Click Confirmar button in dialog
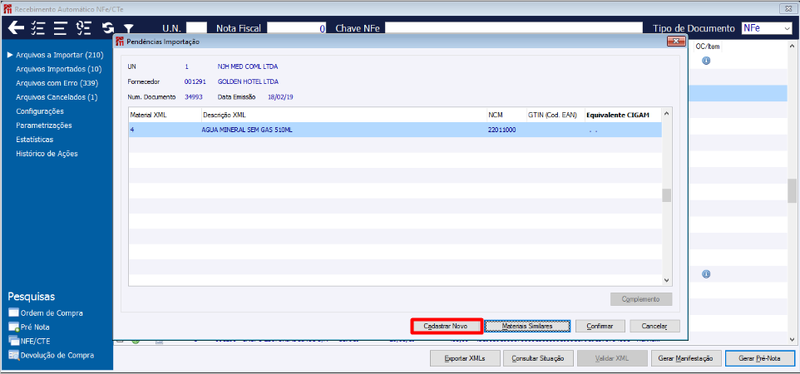The width and height of the screenshot is (800, 374). [600, 326]
